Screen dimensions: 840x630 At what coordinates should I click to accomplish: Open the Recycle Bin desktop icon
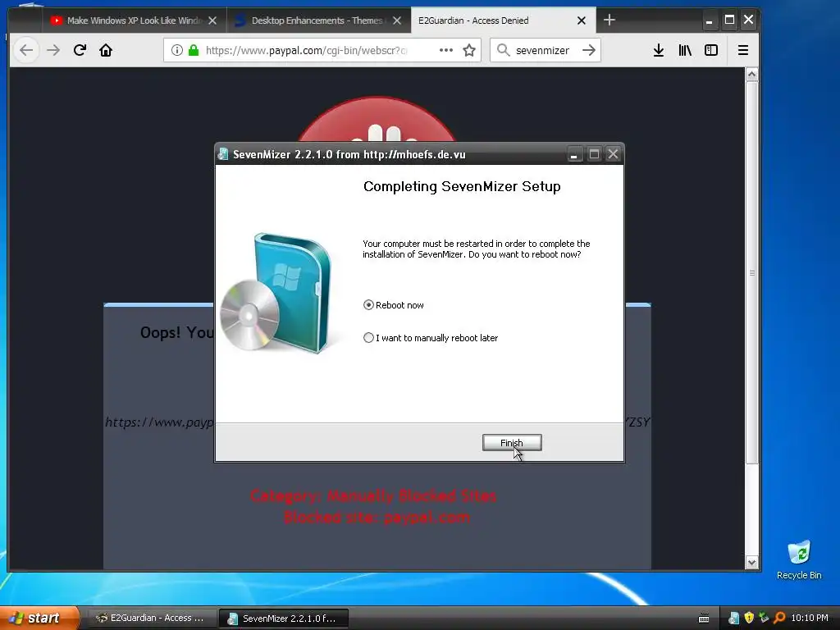pos(799,559)
